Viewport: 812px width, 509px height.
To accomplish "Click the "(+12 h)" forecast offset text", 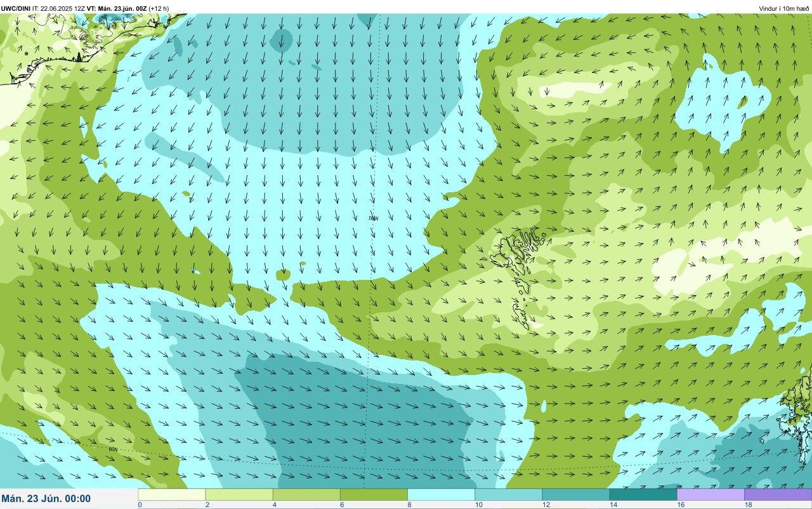I will [159, 8].
